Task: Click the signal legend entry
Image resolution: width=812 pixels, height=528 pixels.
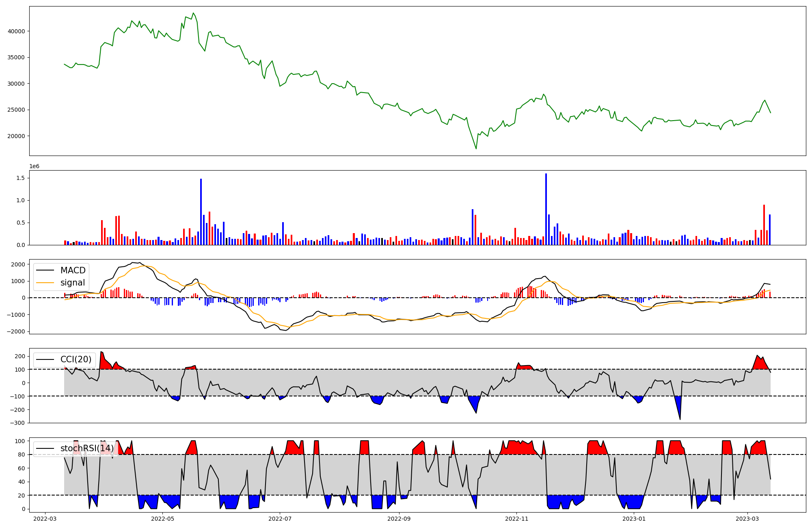Action: (x=73, y=283)
